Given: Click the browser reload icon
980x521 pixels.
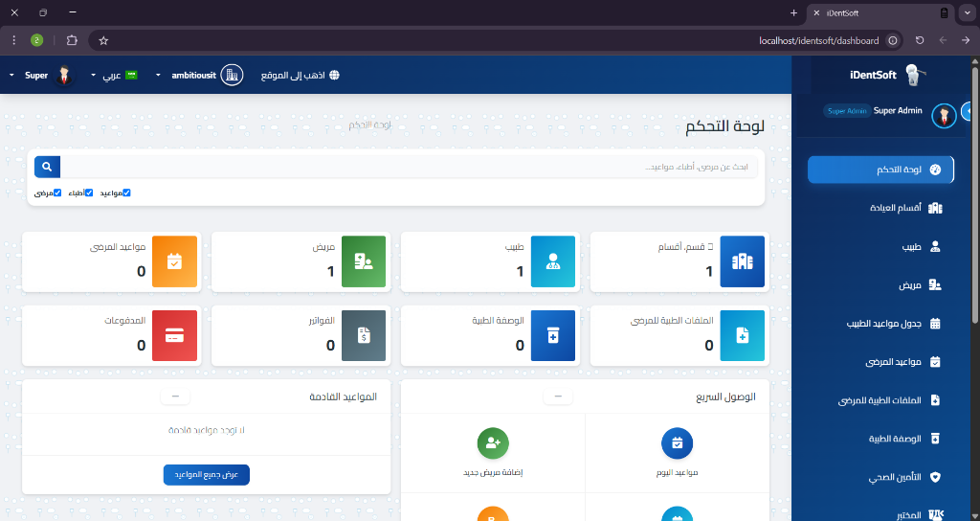Looking at the screenshot, I should click(x=920, y=40).
